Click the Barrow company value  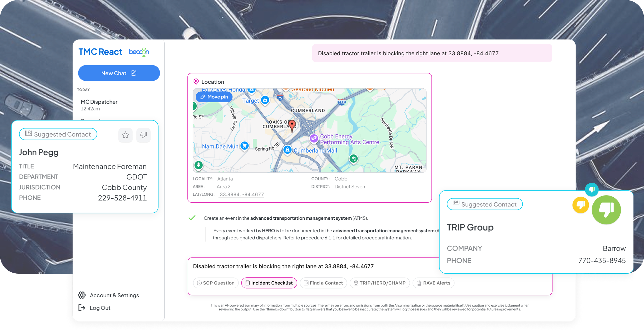point(614,248)
